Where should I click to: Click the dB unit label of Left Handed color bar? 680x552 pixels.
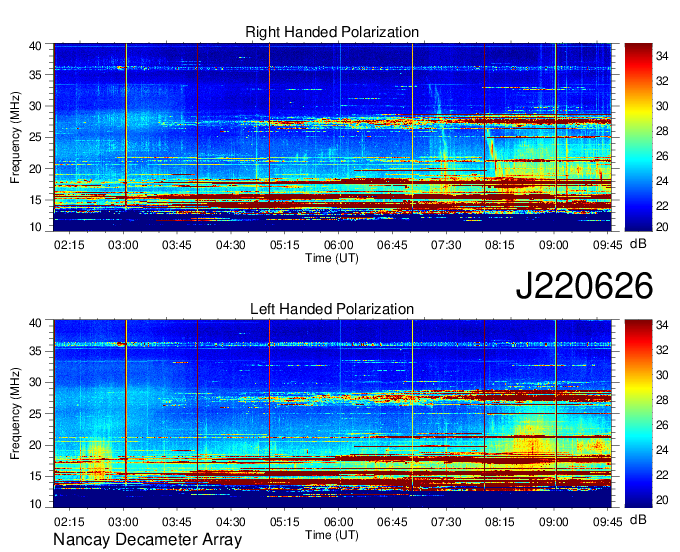pos(638,520)
